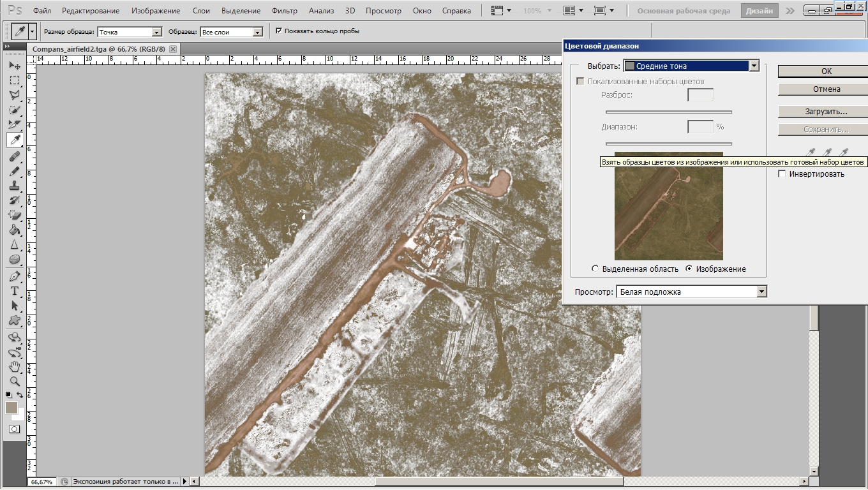Open the Выбрать dropdown showing Средние тона
Viewport: 868px width, 490px height.
coord(754,66)
